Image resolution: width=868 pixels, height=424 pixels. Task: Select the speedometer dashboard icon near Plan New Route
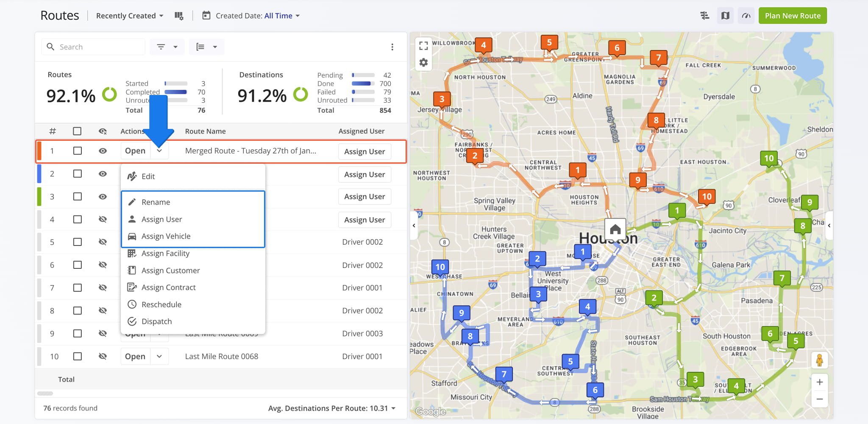pyautogui.click(x=746, y=15)
